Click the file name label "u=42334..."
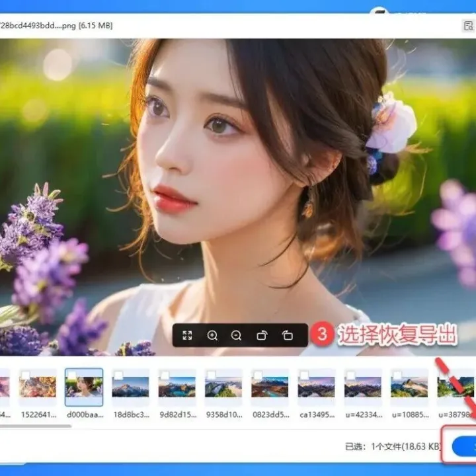476x476 pixels. [364, 415]
